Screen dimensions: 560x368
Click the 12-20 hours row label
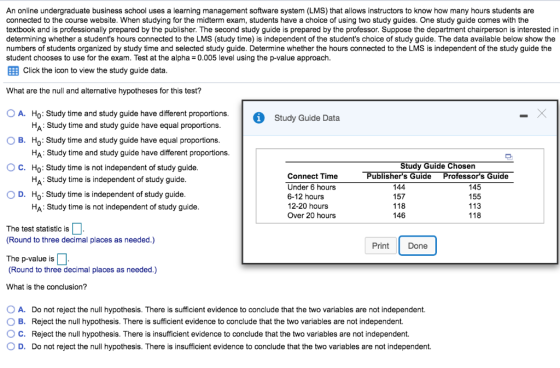pos(308,206)
